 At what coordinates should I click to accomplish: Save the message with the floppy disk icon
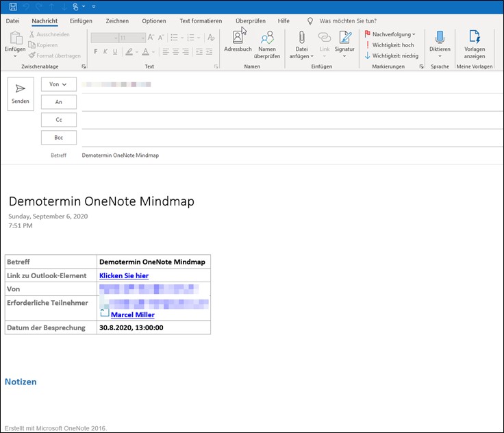point(13,6)
